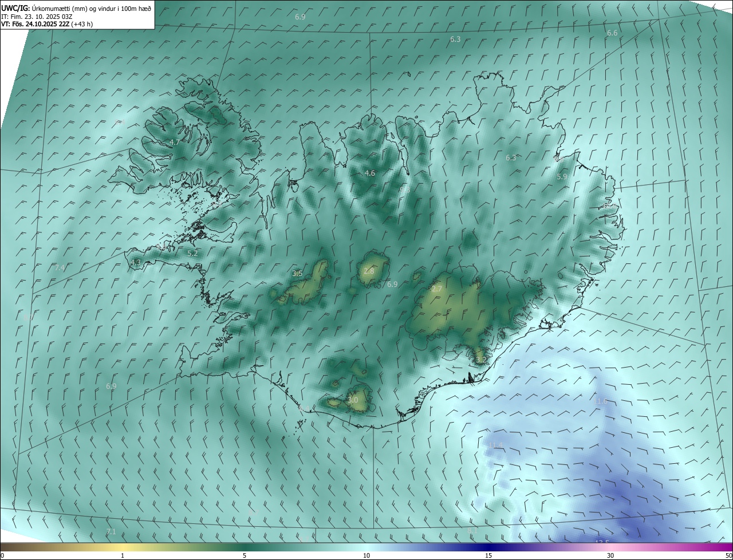The width and height of the screenshot is (733, 560).
Task: Click the 5.9 value label
Action: coord(562,177)
